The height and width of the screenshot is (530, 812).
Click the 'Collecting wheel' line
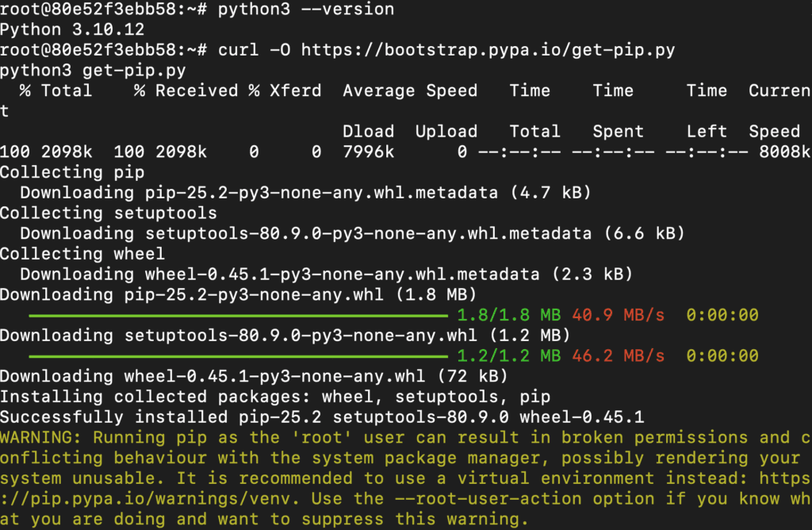[82, 254]
